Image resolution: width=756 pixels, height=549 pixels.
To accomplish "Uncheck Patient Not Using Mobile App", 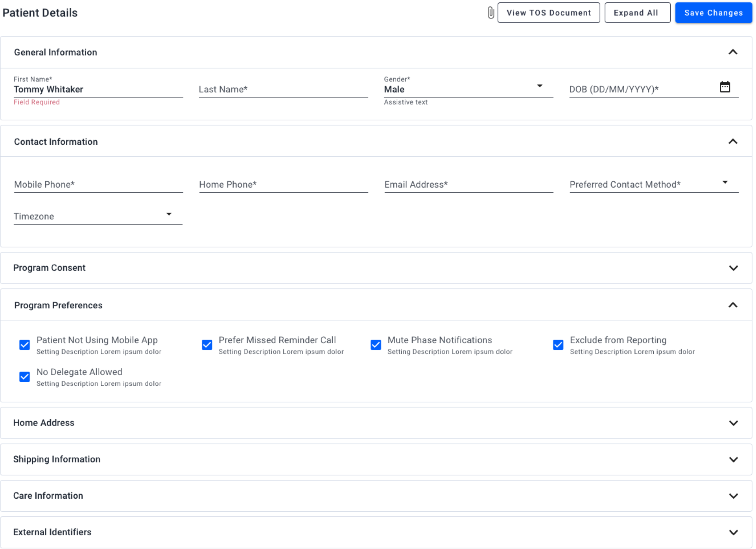I will [x=25, y=345].
